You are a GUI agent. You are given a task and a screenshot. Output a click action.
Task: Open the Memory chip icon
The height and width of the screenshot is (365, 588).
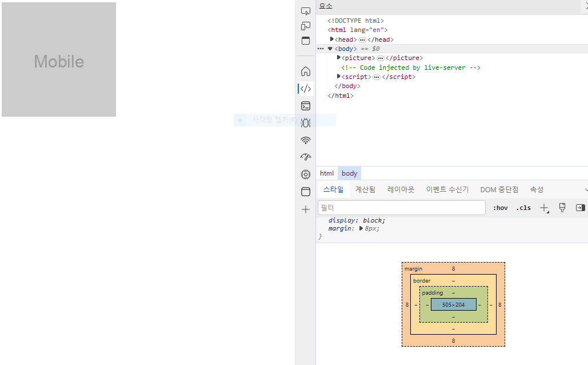pyautogui.click(x=306, y=174)
